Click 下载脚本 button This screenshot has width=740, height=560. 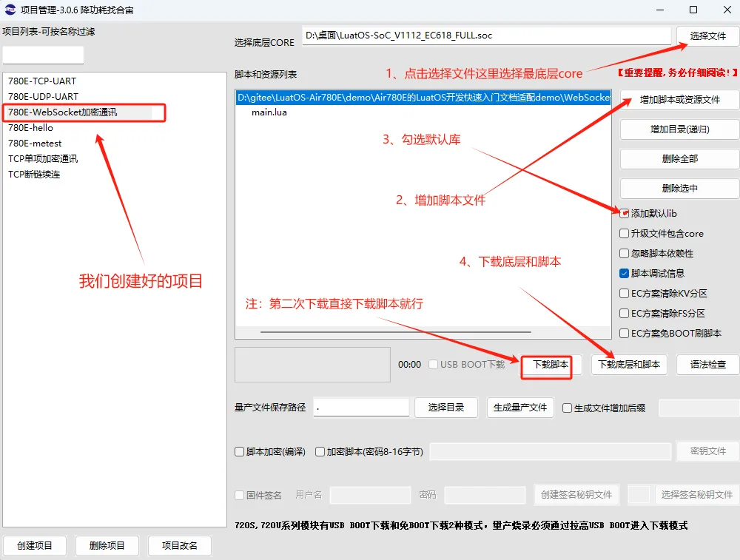551,365
